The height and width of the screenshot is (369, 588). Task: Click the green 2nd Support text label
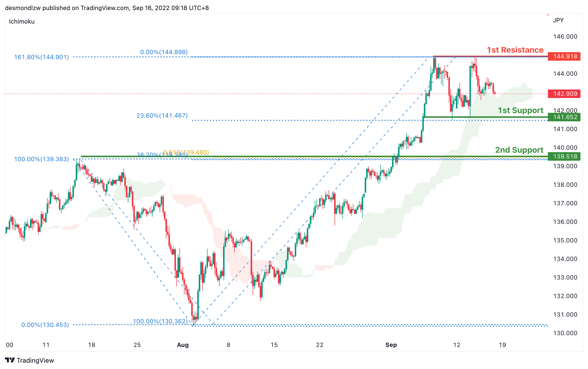coord(519,150)
